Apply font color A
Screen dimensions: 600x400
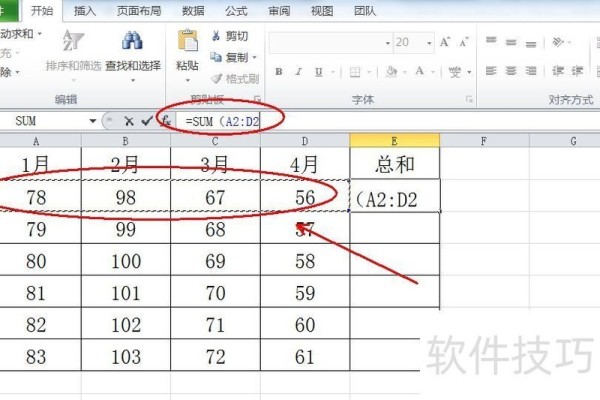tap(420, 71)
